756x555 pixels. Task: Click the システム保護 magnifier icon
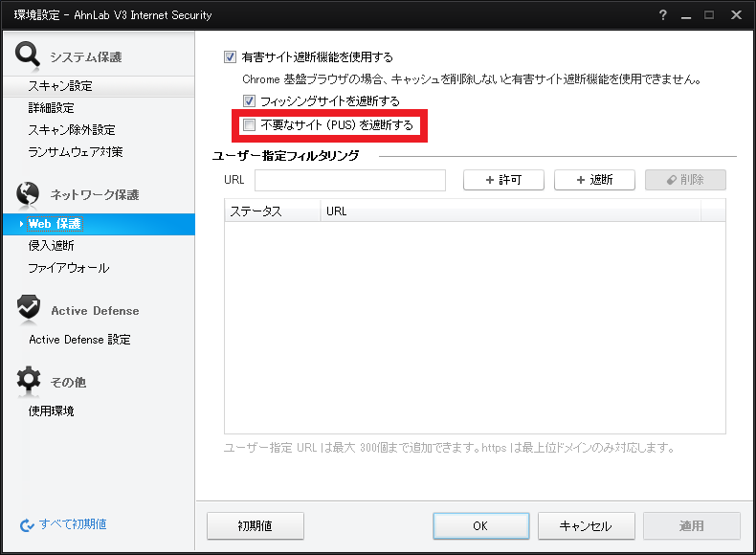27,54
